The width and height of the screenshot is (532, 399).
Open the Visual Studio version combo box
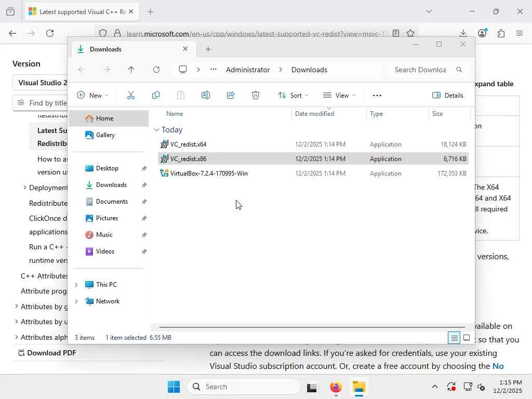click(41, 83)
